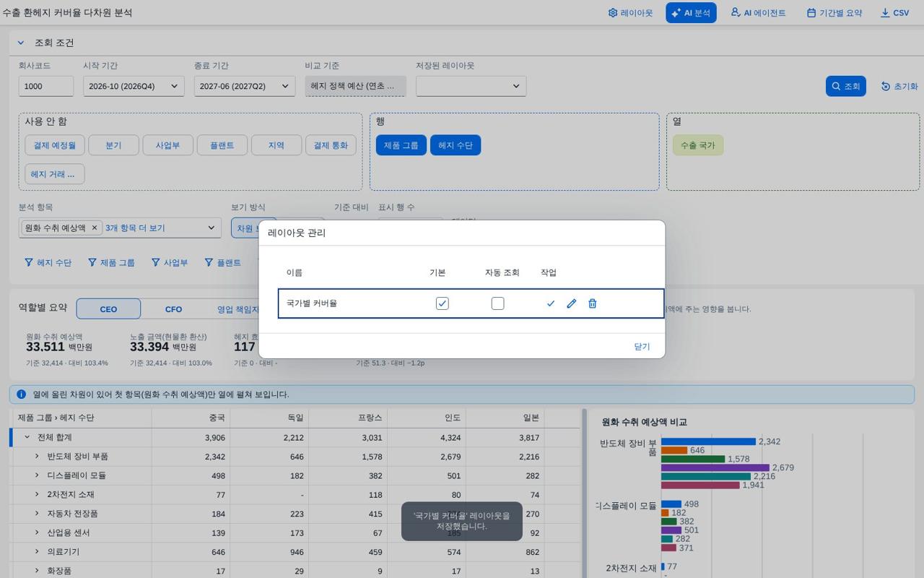
Task: Select the 수출 국가 column chip
Action: [x=697, y=145]
